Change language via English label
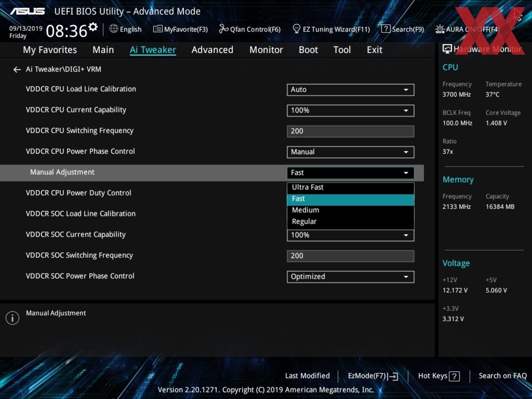 click(x=131, y=29)
